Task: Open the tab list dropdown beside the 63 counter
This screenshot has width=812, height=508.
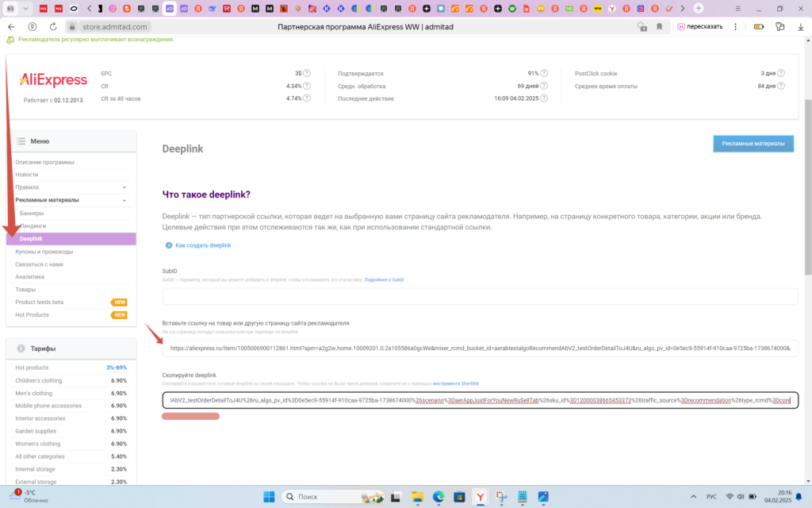Action: coord(25,8)
